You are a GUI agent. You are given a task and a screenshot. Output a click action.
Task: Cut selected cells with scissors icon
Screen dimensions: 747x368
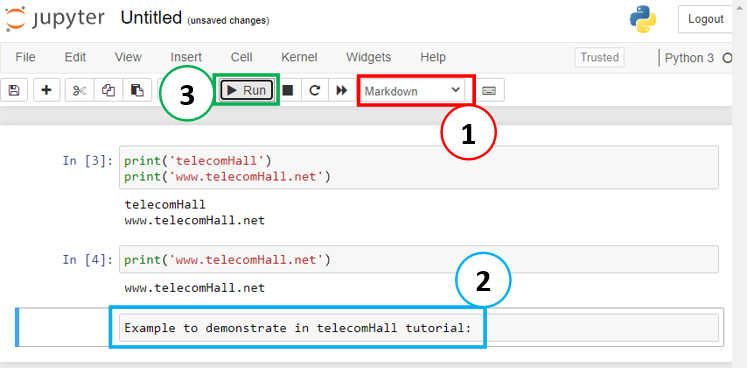(79, 91)
